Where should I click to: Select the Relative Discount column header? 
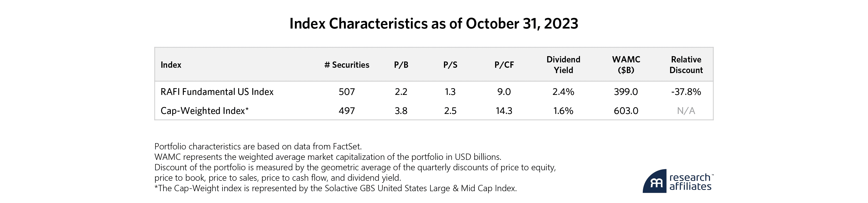tap(686, 65)
